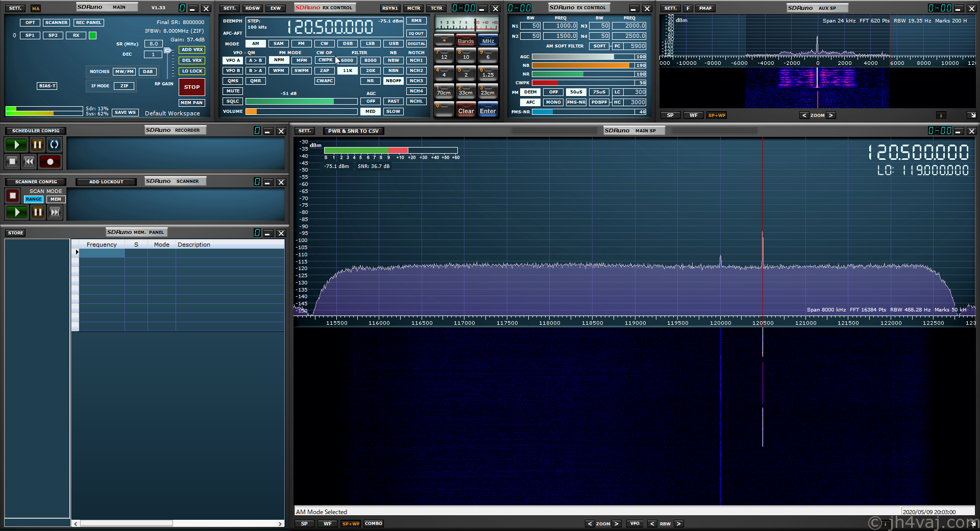This screenshot has width=980, height=531.
Task: Save workspace with SAVE WS
Action: [x=125, y=112]
